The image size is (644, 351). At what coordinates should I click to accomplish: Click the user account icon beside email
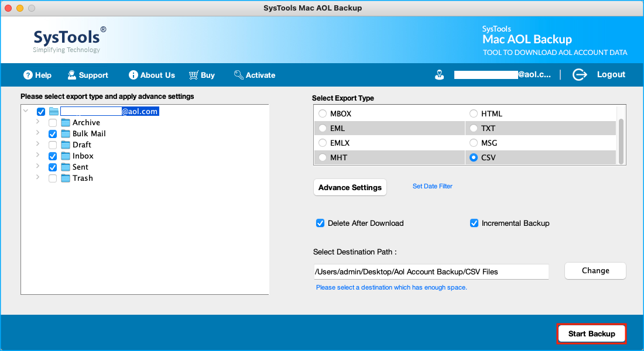(x=440, y=75)
